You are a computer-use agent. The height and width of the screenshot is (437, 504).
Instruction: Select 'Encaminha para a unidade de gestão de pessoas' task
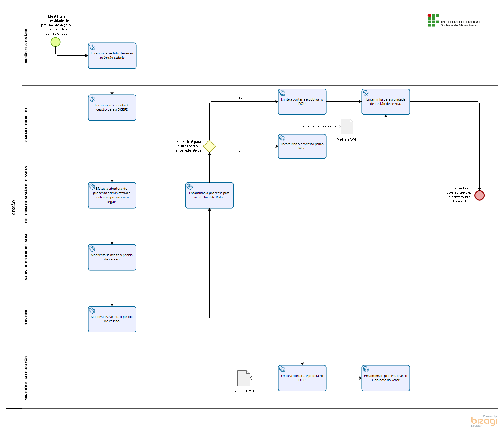coord(386,102)
